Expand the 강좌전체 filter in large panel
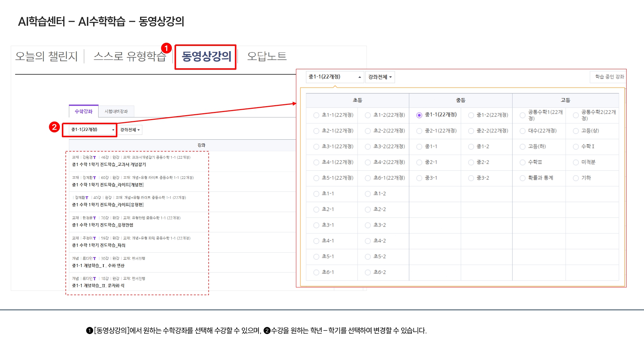The height and width of the screenshot is (362, 644). (x=380, y=77)
